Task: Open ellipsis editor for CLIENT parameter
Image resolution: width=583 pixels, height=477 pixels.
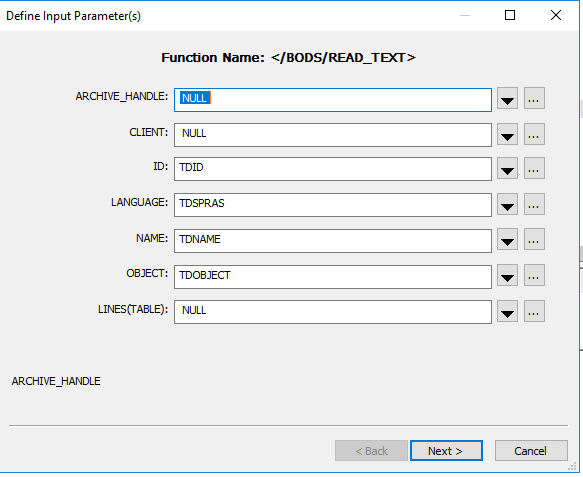Action: click(x=534, y=134)
